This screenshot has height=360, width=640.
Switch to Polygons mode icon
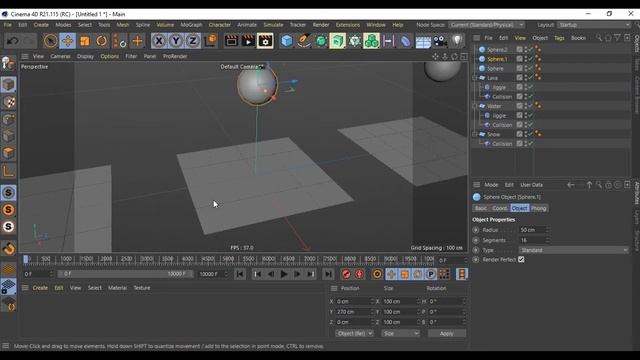(x=8, y=153)
